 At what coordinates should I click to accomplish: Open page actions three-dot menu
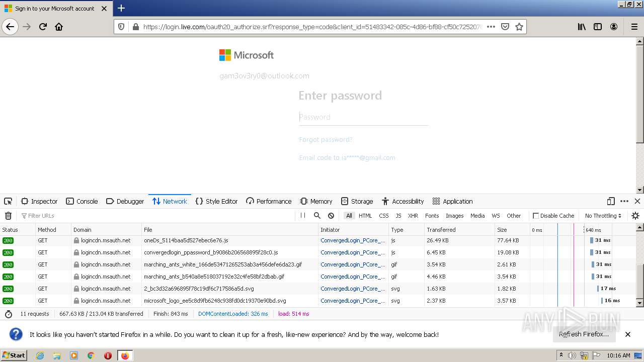(x=491, y=27)
